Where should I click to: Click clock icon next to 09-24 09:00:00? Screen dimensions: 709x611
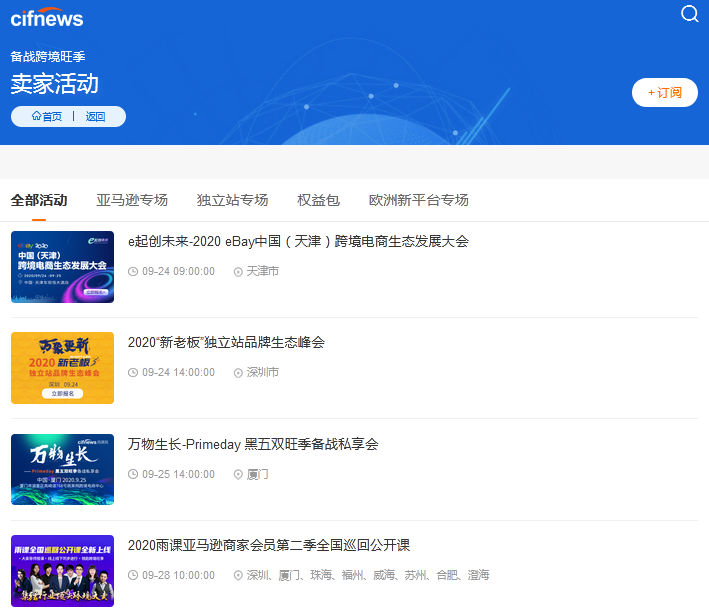coord(133,271)
